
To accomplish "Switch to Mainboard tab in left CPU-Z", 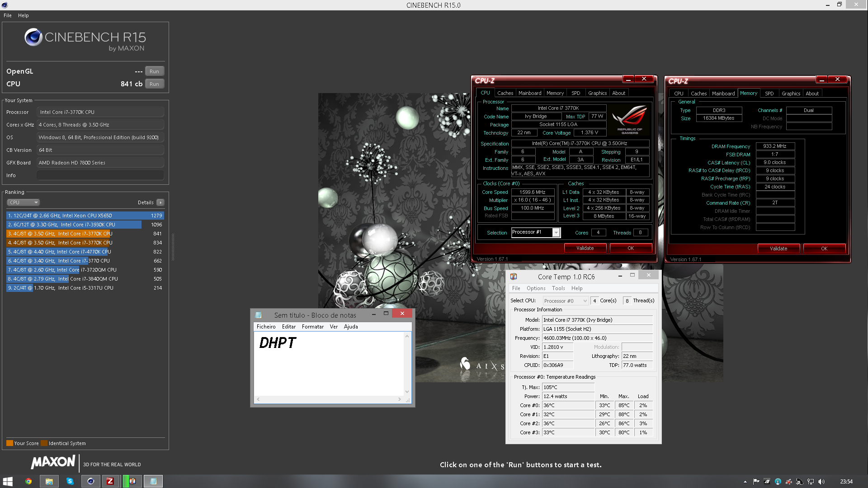I will click(530, 93).
